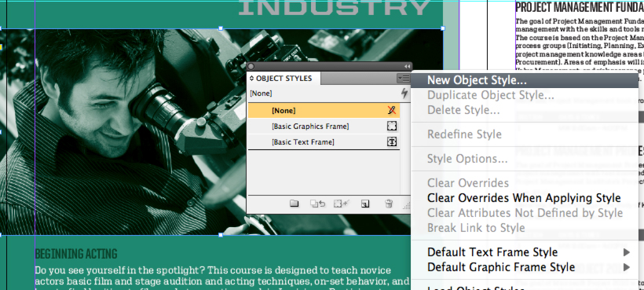The image size is (644, 290).
Task: Collapse the panel with double-arrow icon
Action: (x=407, y=66)
